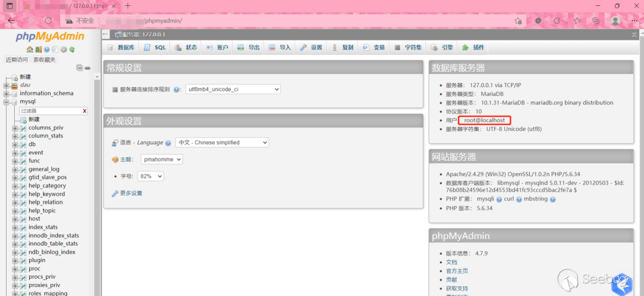Click the 更多设置 (More settings) link
The height and width of the screenshot is (296, 644).
[x=131, y=193]
